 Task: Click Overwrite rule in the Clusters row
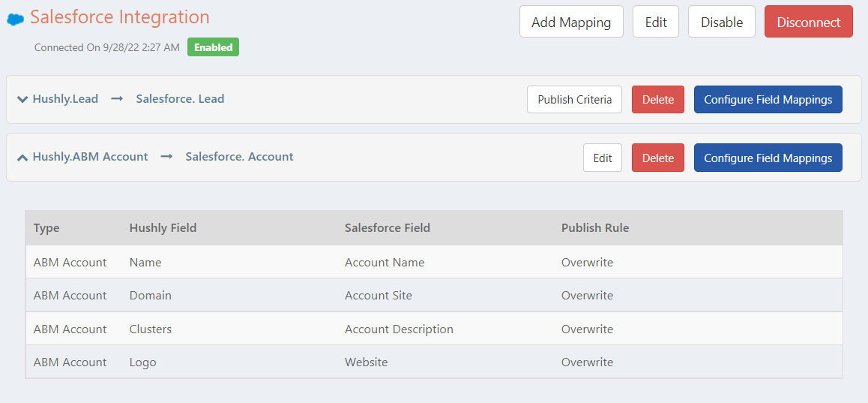pyautogui.click(x=588, y=329)
